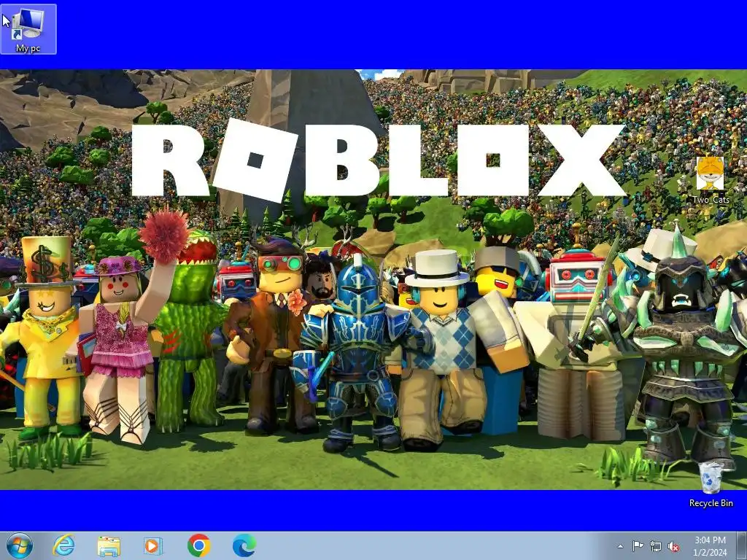The image size is (747, 560).
Task: Open the Action Center flag icon
Action: [x=638, y=546]
